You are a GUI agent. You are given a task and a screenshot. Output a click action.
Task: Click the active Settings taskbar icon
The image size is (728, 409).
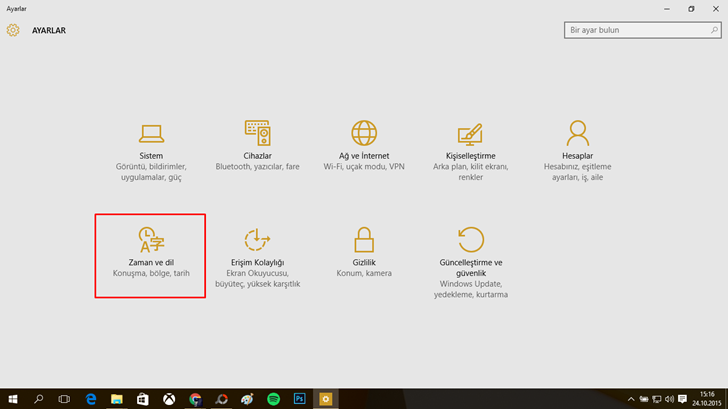[x=325, y=399]
